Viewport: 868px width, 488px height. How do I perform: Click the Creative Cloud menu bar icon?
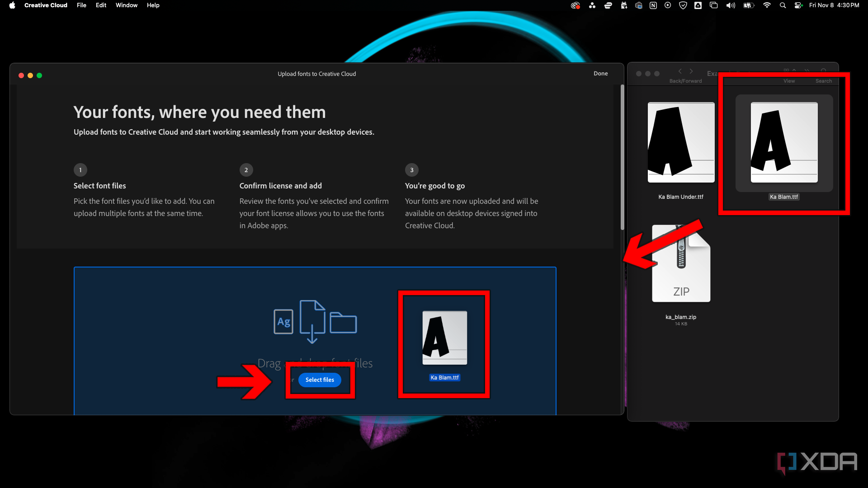click(x=574, y=5)
